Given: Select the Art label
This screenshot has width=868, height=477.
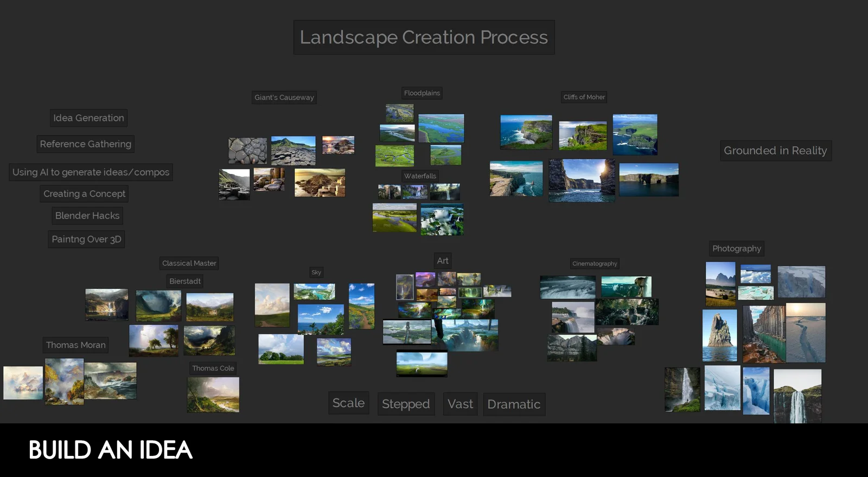Looking at the screenshot, I should [443, 260].
